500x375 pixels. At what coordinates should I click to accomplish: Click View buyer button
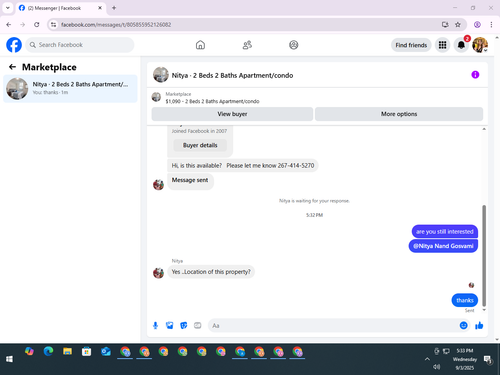pyautogui.click(x=232, y=114)
